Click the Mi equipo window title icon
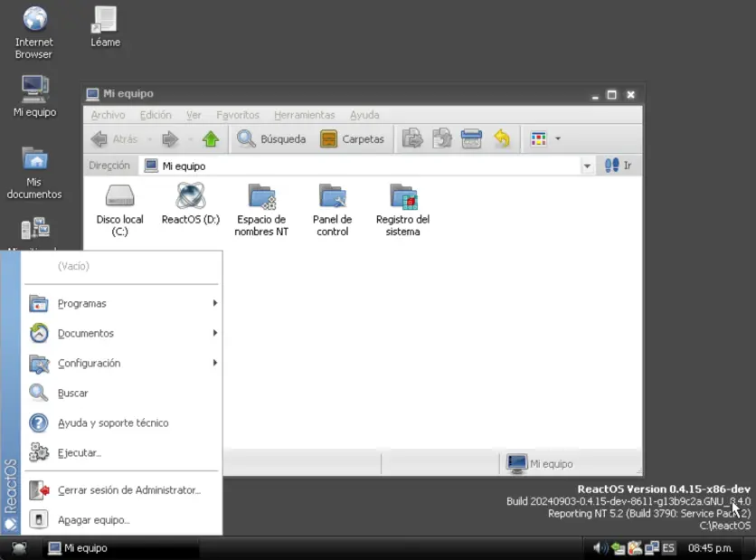This screenshot has width=756, height=560. (x=92, y=94)
